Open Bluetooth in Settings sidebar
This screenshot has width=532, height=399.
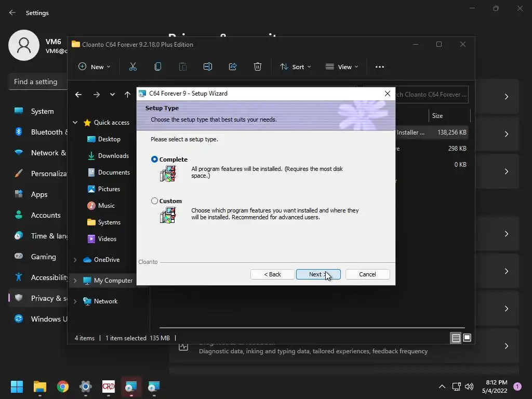tap(38, 132)
